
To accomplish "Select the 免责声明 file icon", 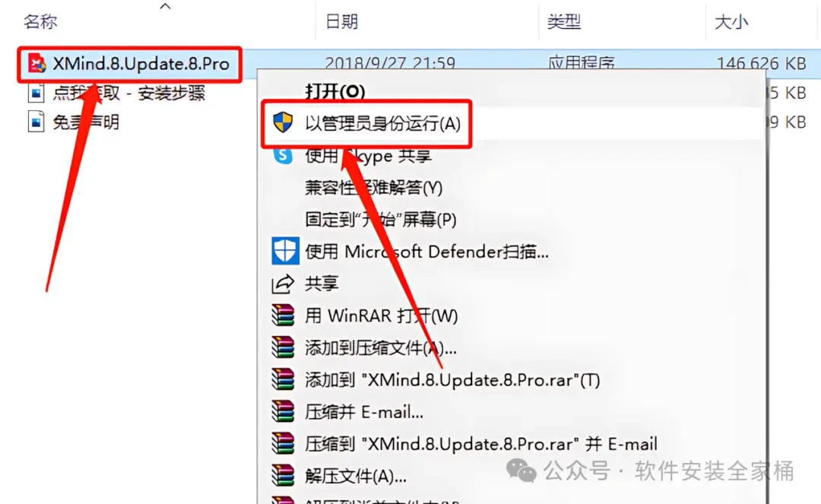I will coord(36,122).
